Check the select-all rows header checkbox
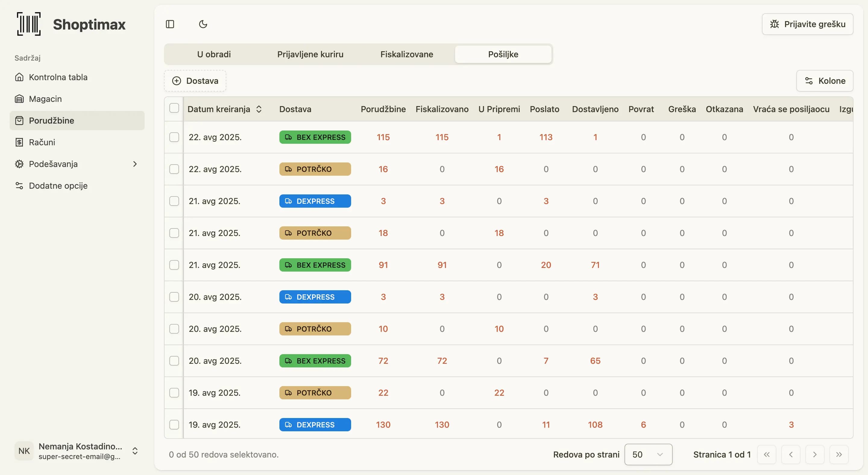This screenshot has width=868, height=475. pos(174,108)
